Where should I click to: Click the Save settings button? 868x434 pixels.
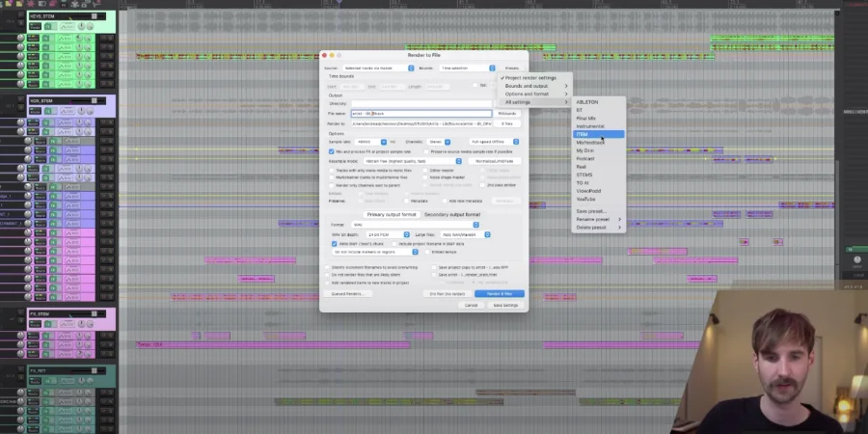pyautogui.click(x=505, y=306)
